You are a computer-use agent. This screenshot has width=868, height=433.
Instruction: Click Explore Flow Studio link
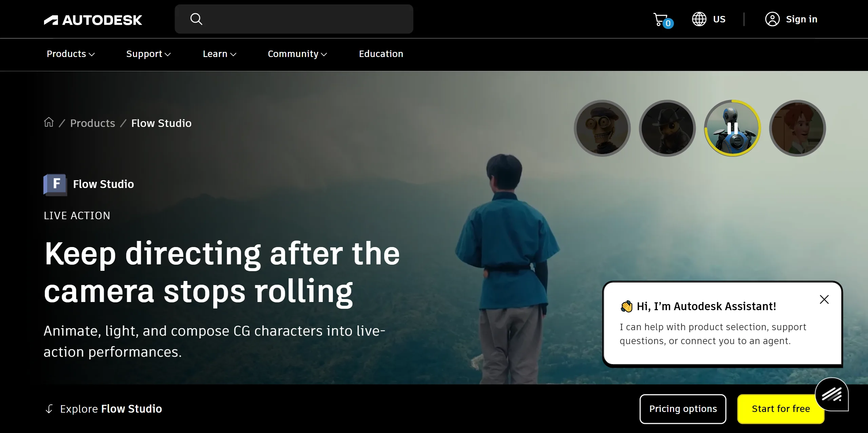(x=111, y=409)
